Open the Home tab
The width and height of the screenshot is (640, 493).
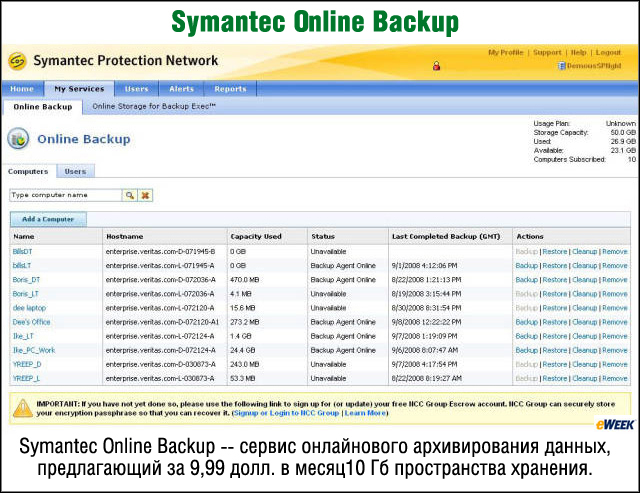coord(22,89)
